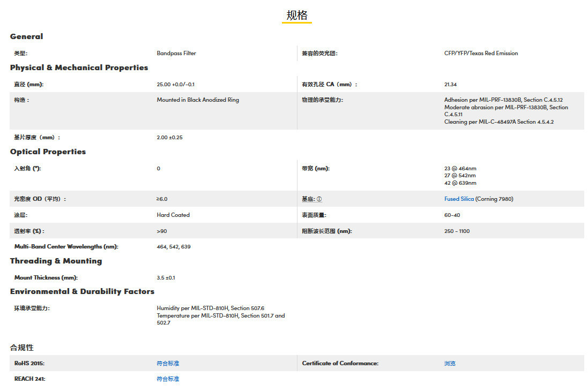The width and height of the screenshot is (588, 392).
Task: Click the Optical Properties section heading
Action: click(x=48, y=152)
